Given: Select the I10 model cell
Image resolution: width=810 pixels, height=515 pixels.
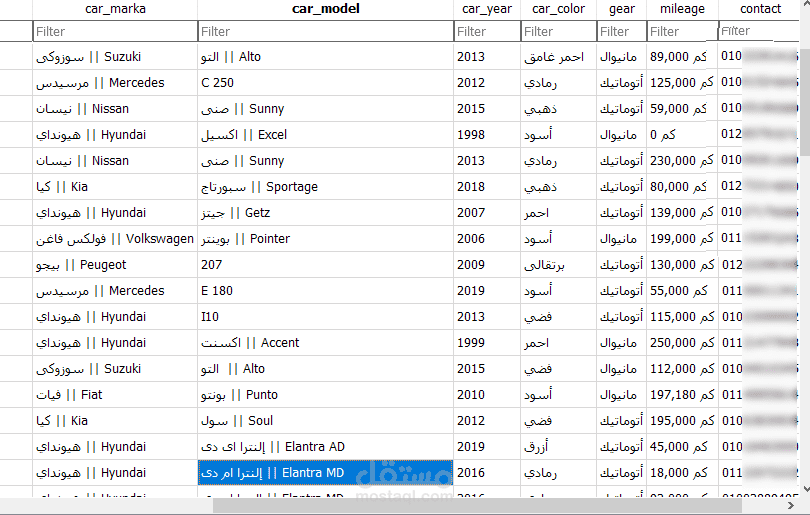Looking at the screenshot, I should [325, 317].
